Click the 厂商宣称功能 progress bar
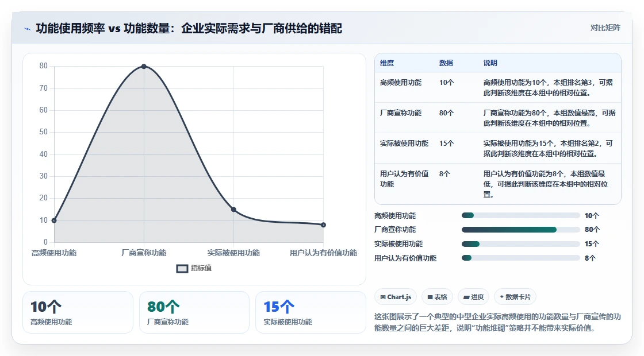This screenshot has height=356, width=644. tap(520, 230)
